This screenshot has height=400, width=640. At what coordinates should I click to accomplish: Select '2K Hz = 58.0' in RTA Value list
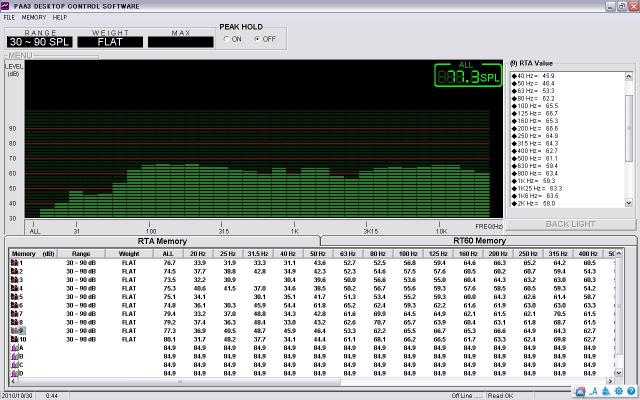[x=533, y=203]
